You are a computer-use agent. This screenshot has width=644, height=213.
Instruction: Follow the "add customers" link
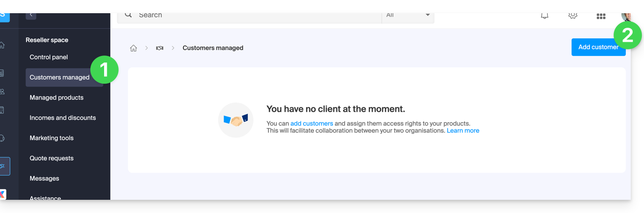coord(311,124)
